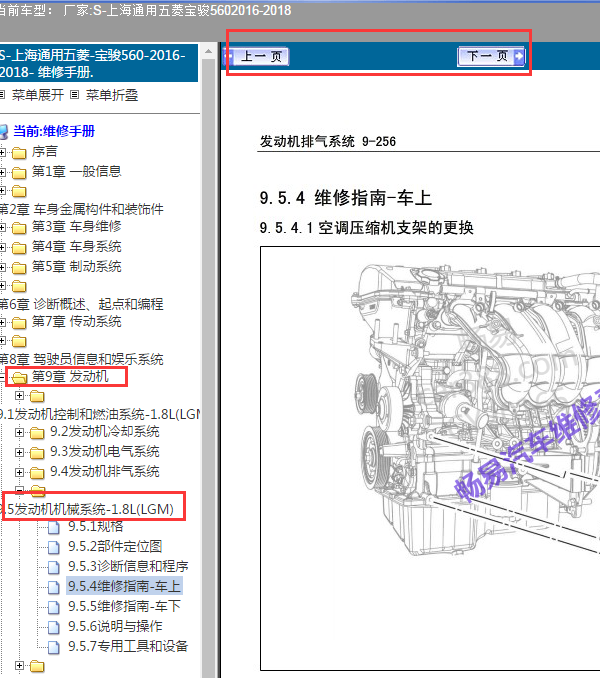Expand 第5章 制动系统 tree node
The width and height of the screenshot is (600, 678).
click(3, 267)
